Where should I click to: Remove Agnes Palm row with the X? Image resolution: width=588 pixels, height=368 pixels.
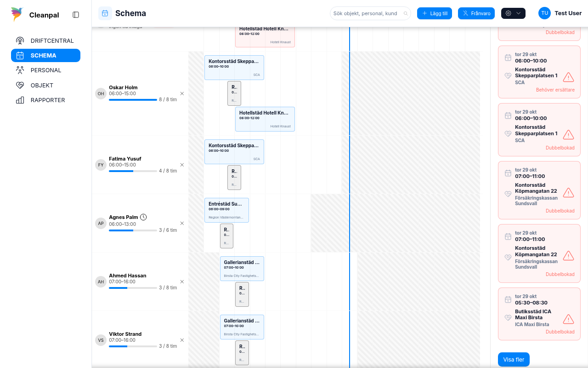(x=182, y=223)
